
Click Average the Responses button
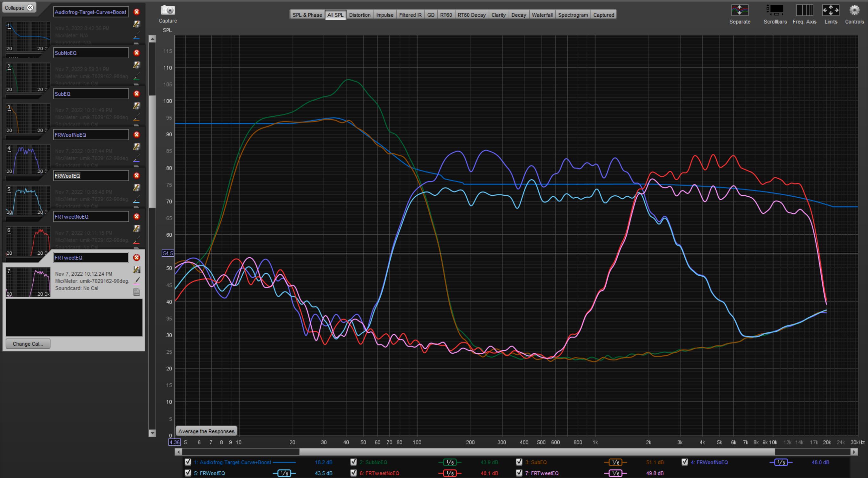206,431
